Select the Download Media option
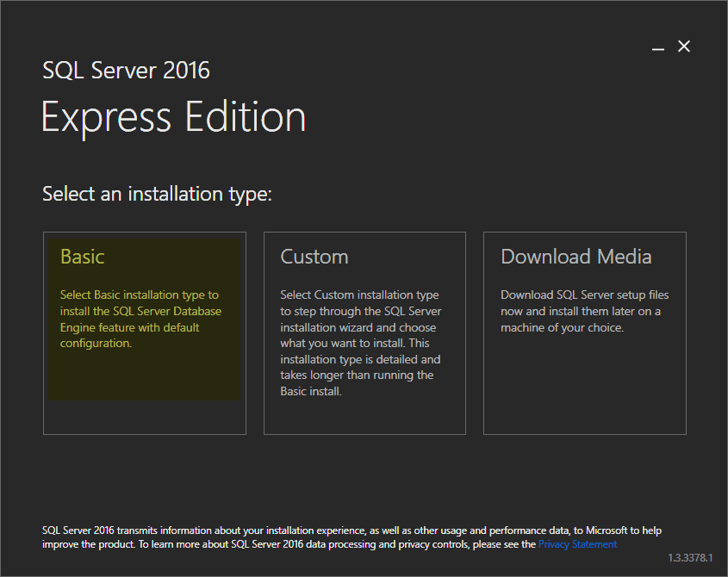Image resolution: width=728 pixels, height=577 pixels. click(x=584, y=332)
